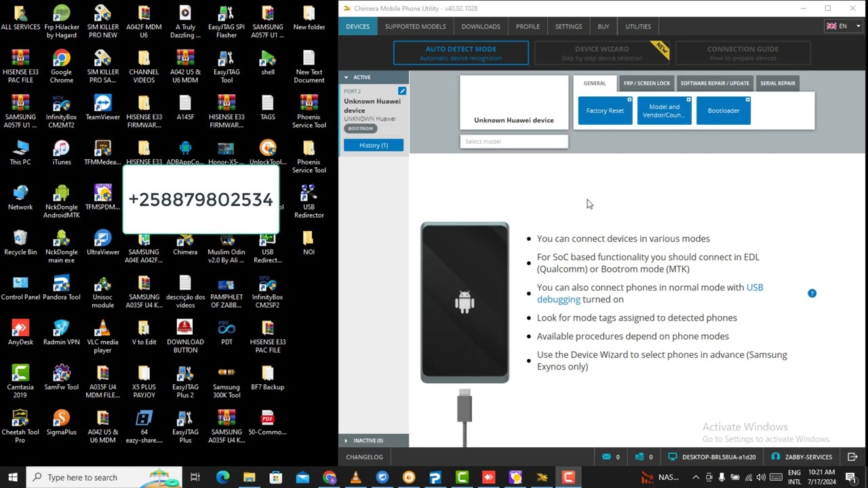Image resolution: width=868 pixels, height=488 pixels.
Task: Open the Select model dropdown
Action: [x=513, y=141]
